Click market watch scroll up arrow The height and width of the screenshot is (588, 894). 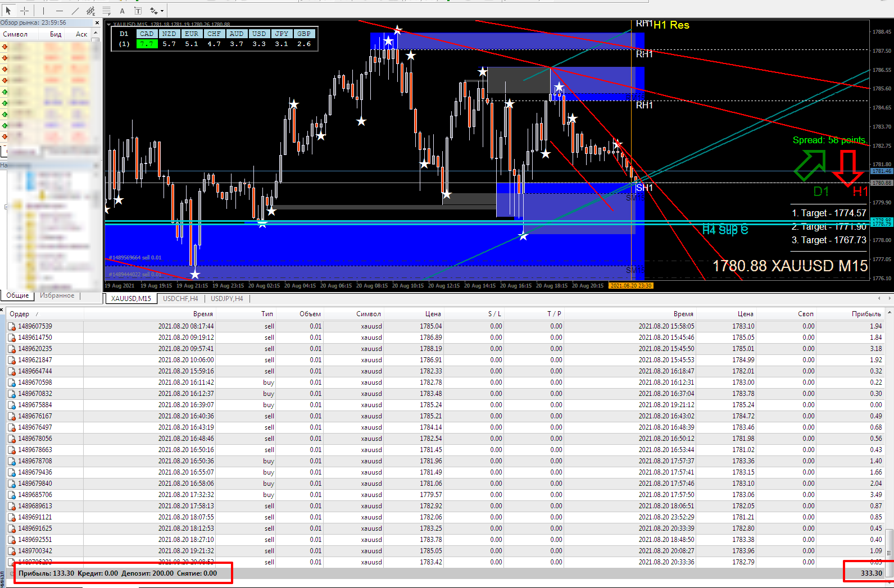(96, 34)
